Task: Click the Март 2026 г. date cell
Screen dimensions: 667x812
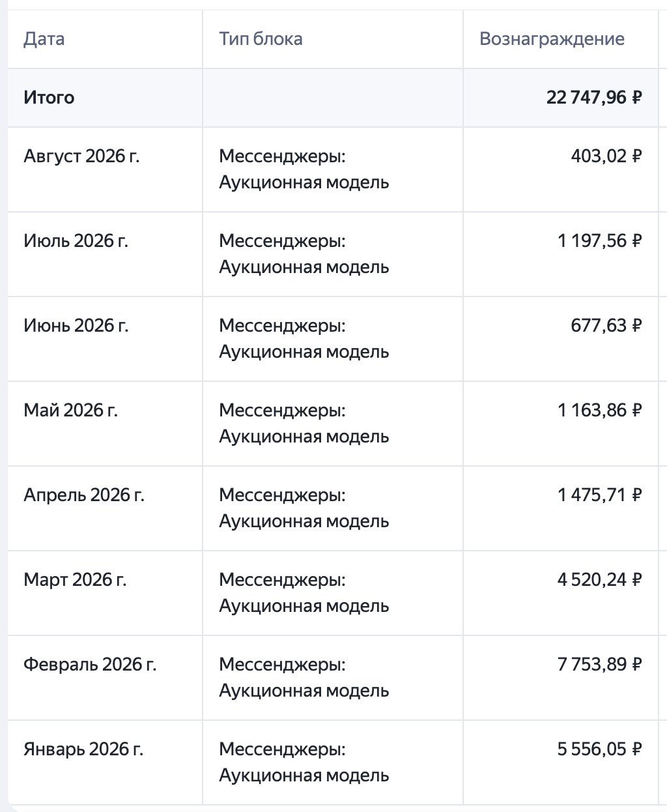Action: pos(75,580)
